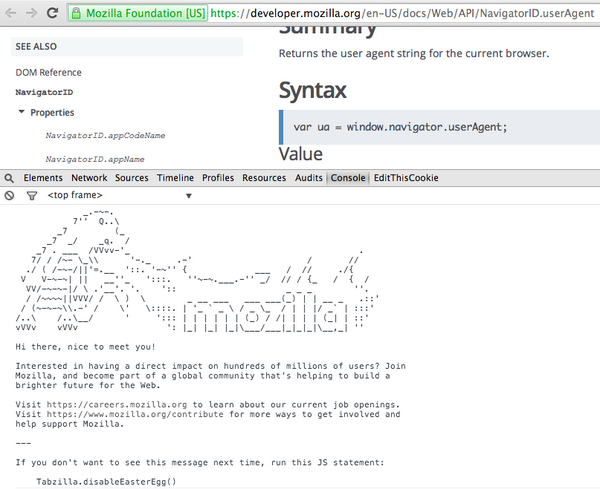This screenshot has height=489, width=600.
Task: Open the EditThisCookie tab
Action: point(406,178)
